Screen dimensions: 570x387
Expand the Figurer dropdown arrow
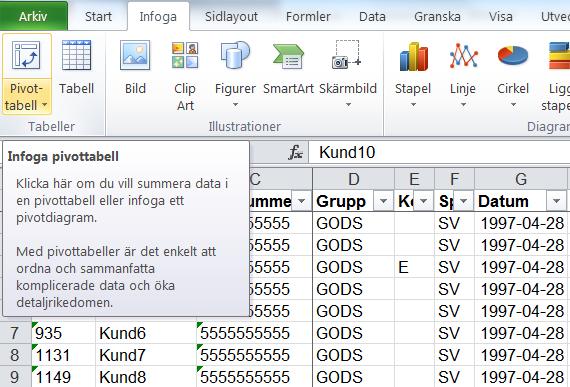[x=235, y=105]
